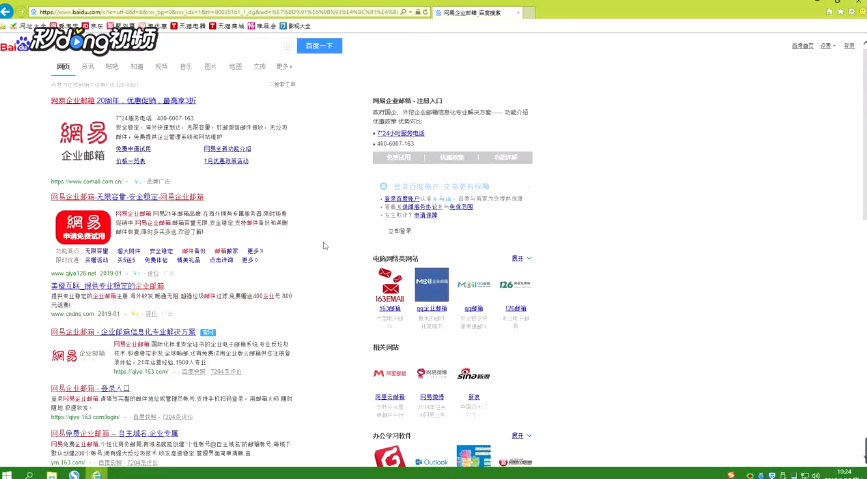Click the address bar search magnifier icon

point(403,12)
